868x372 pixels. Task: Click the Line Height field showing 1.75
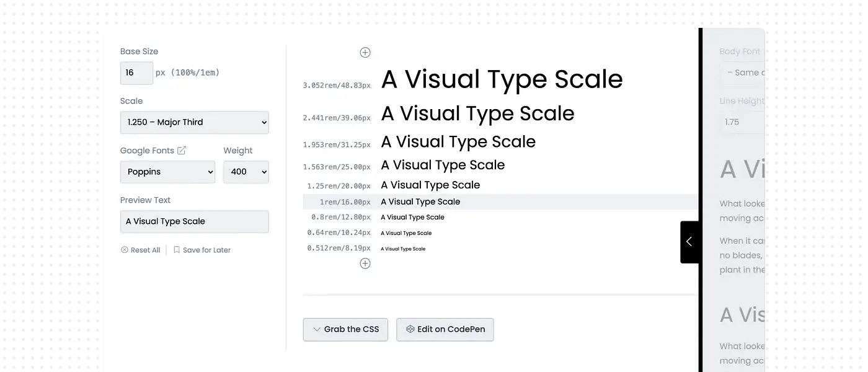click(x=743, y=122)
